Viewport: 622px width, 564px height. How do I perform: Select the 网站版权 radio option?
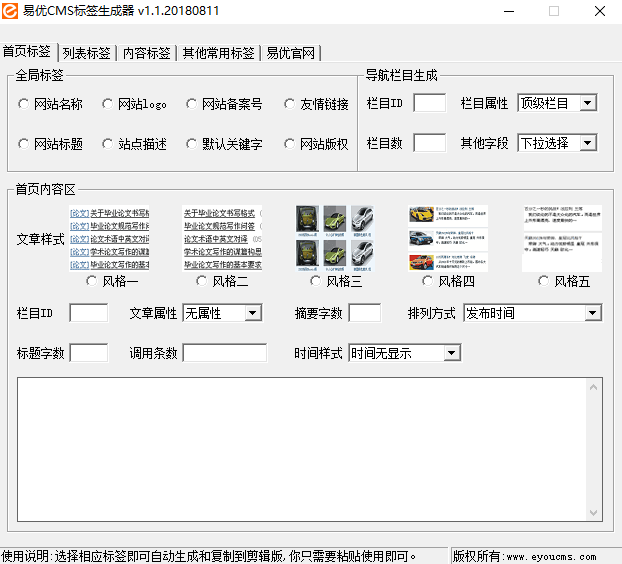click(290, 144)
